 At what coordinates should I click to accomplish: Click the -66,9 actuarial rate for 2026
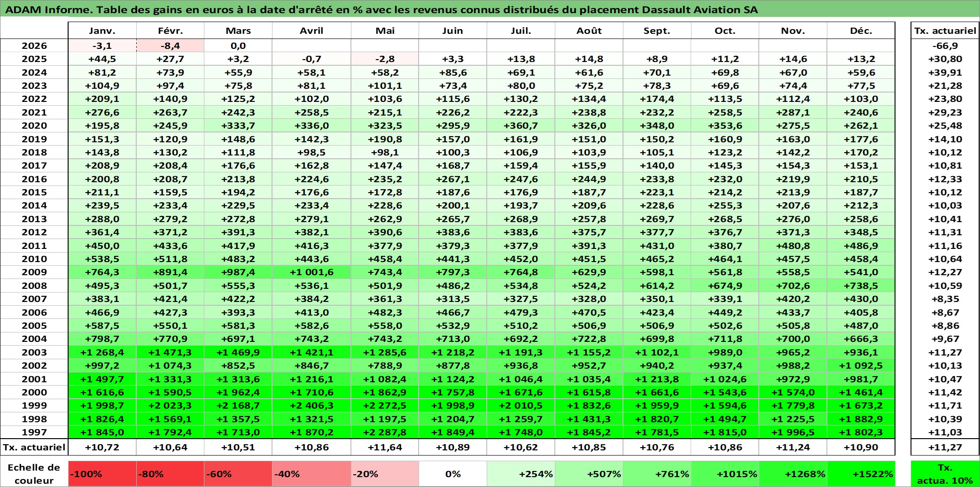point(945,46)
